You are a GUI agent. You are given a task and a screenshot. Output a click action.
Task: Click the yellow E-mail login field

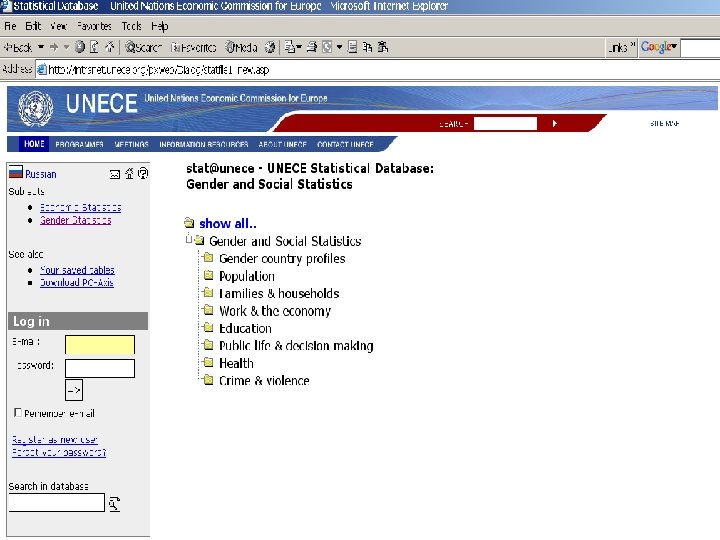(x=100, y=344)
